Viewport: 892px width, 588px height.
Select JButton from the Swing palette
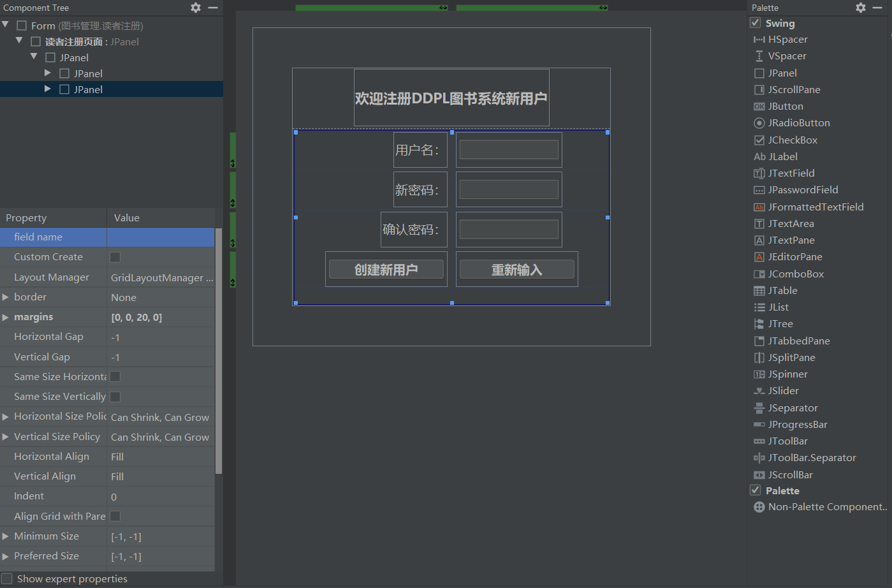pos(785,106)
